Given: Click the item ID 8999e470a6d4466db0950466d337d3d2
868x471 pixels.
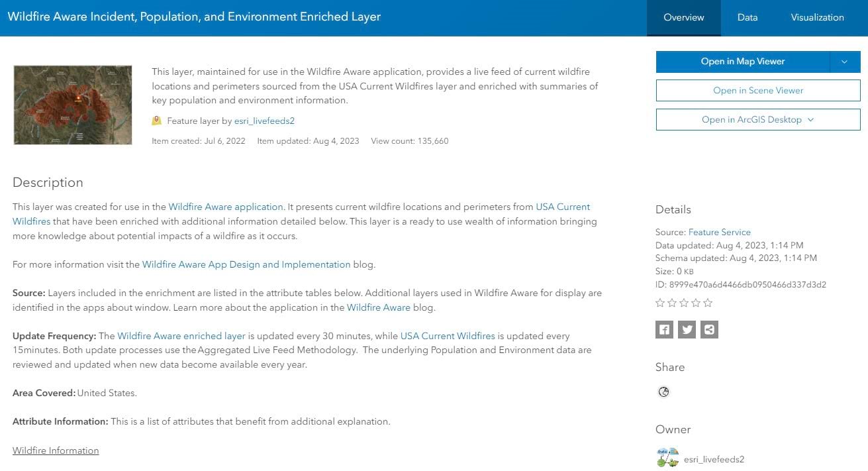Looking at the screenshot, I should (x=741, y=285).
